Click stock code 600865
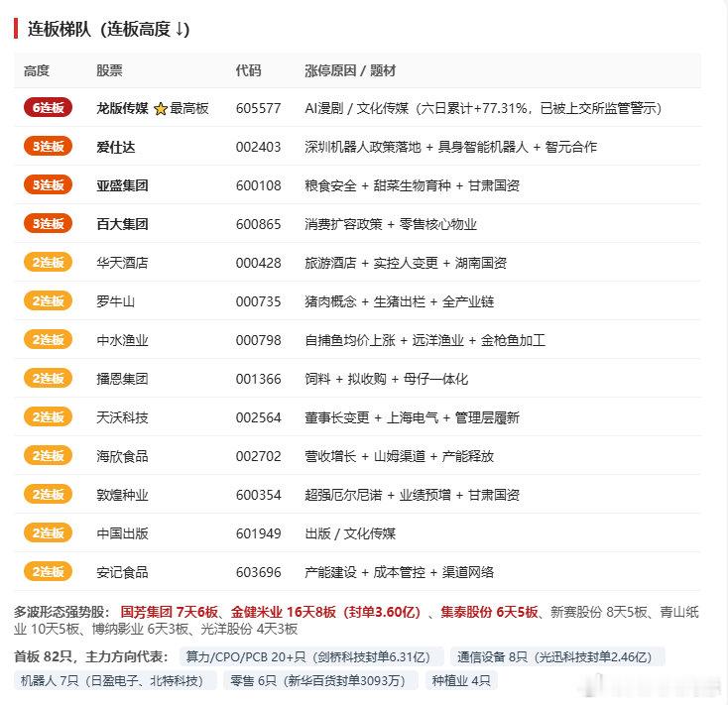 point(258,224)
